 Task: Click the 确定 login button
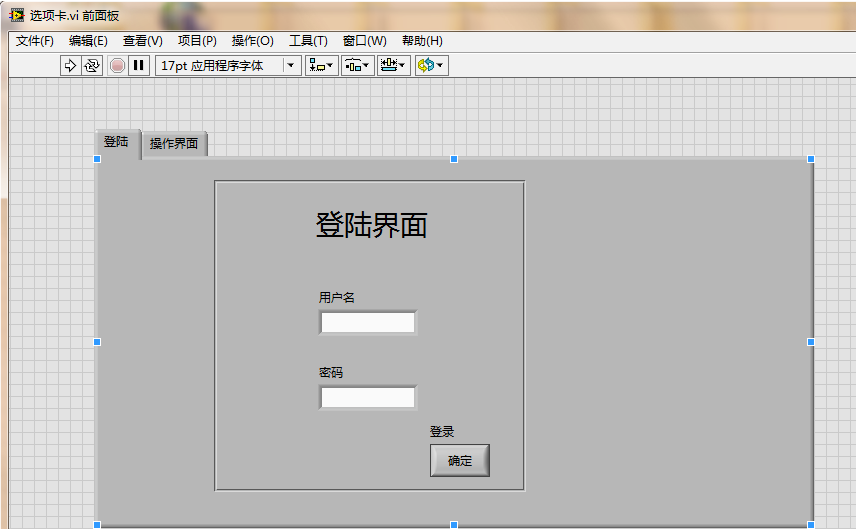[x=460, y=461]
